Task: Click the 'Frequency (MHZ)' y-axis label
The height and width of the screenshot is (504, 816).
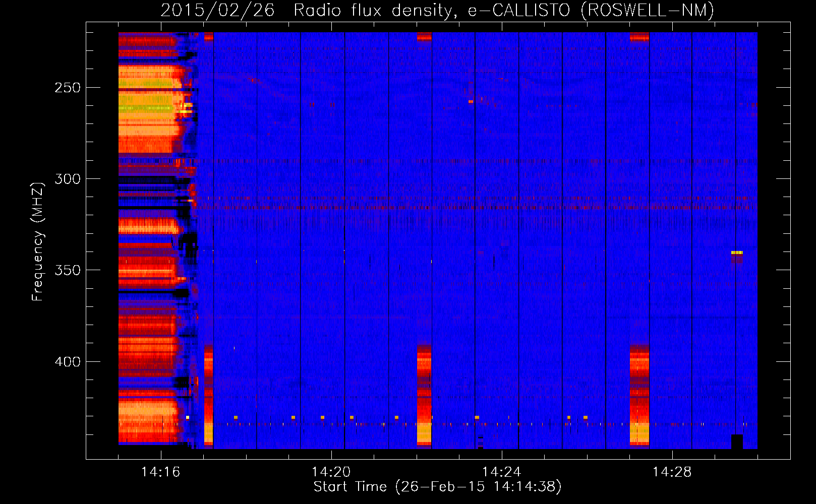Action: tap(38, 242)
